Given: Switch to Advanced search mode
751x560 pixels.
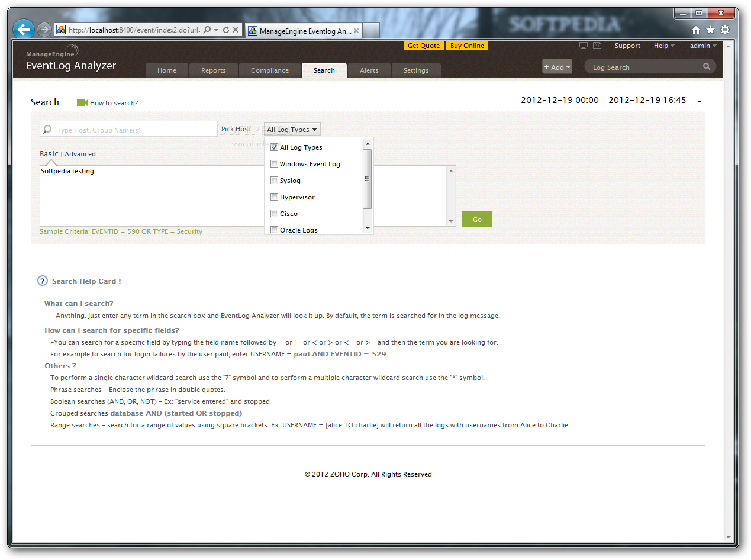Looking at the screenshot, I should point(80,154).
